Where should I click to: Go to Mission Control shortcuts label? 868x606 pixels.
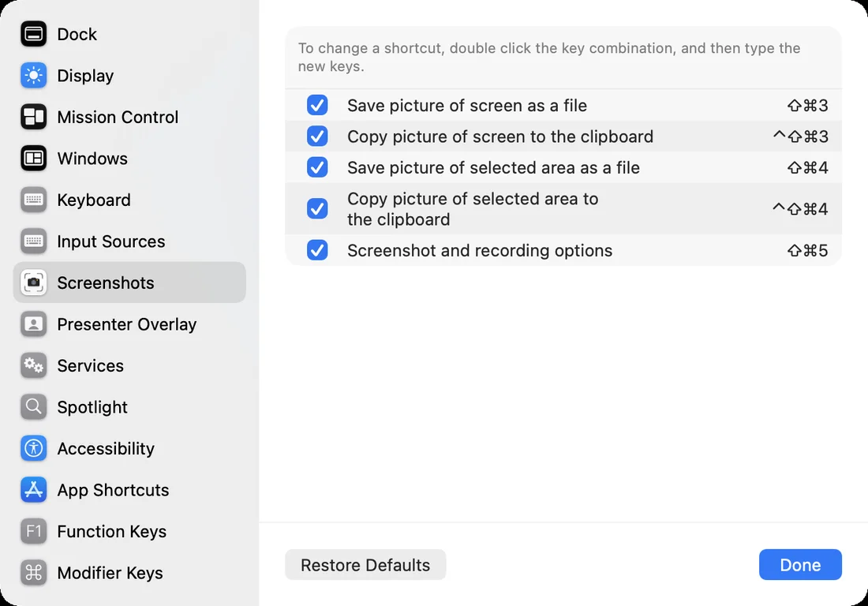click(x=118, y=118)
